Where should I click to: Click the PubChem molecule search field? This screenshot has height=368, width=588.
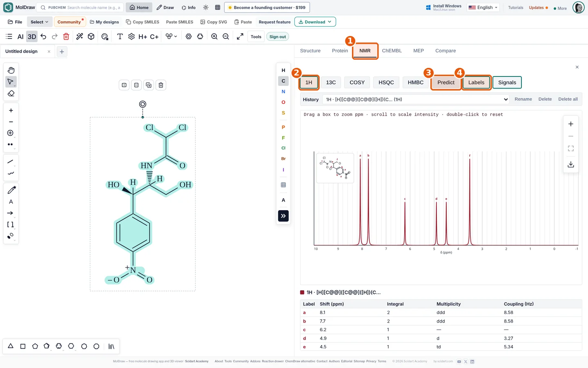80,7
